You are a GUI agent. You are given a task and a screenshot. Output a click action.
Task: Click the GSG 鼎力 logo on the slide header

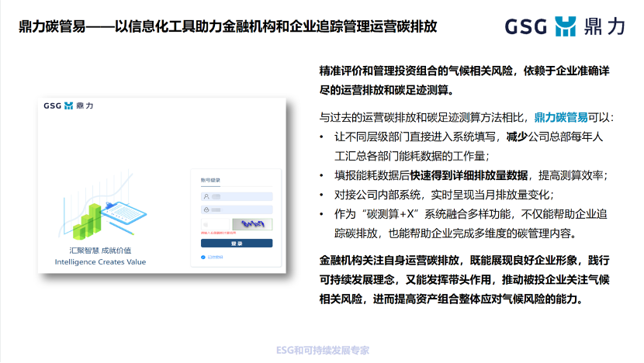(x=565, y=26)
